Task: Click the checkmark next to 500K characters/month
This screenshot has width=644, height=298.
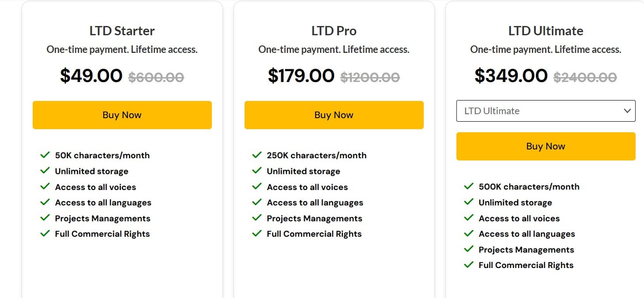Action: [x=469, y=186]
